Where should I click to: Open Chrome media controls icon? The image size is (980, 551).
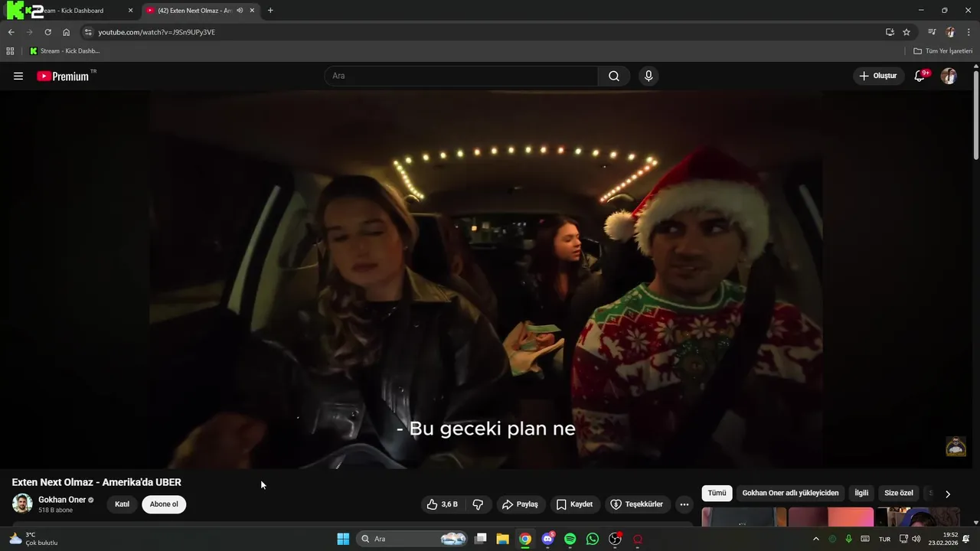click(932, 32)
